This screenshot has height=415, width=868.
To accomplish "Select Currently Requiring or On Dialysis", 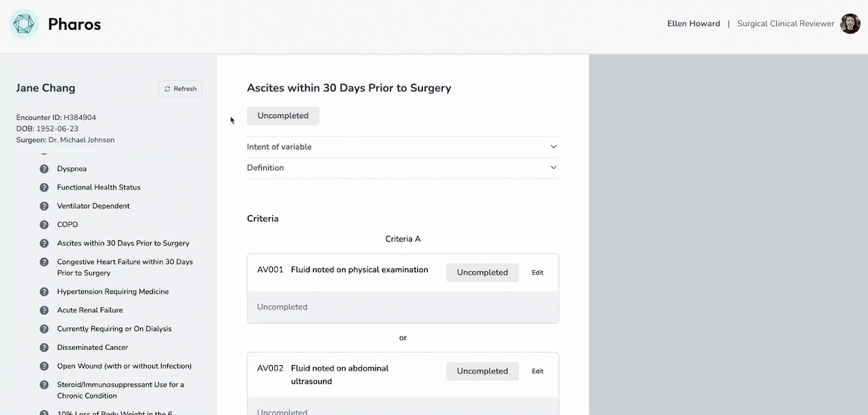I will click(114, 329).
